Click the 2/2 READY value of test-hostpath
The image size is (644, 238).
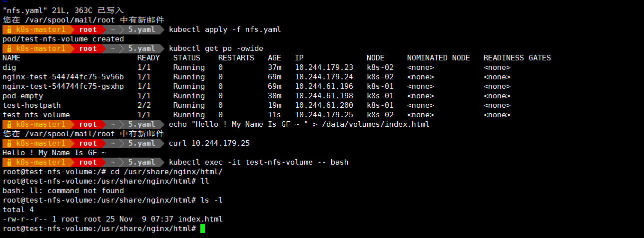pyautogui.click(x=144, y=105)
